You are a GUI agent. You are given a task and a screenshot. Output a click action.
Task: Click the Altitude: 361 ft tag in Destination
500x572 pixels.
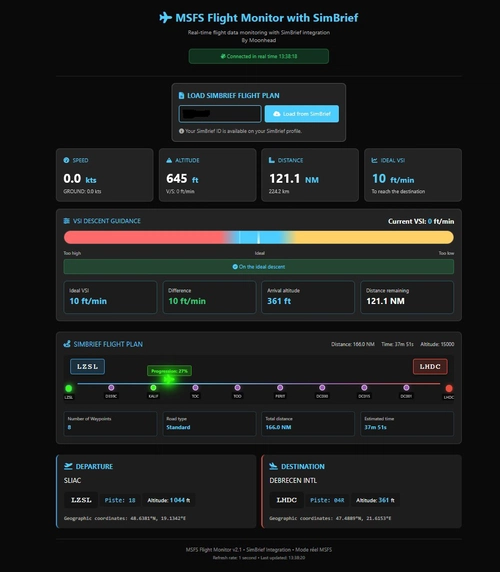click(x=375, y=500)
